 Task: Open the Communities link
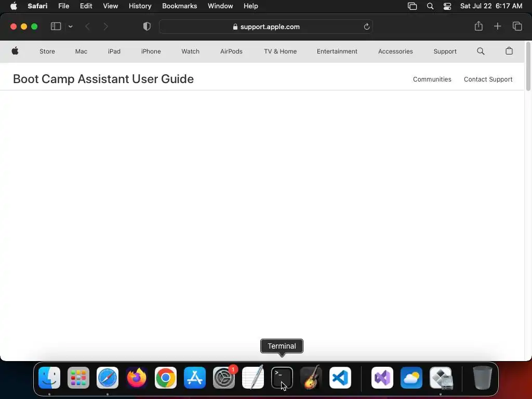(x=432, y=79)
